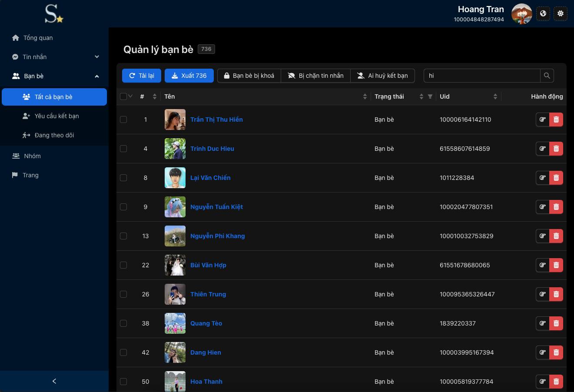Image resolution: width=574 pixels, height=392 pixels.
Task: Open Tổng quan in sidebar
Action: coord(54,38)
